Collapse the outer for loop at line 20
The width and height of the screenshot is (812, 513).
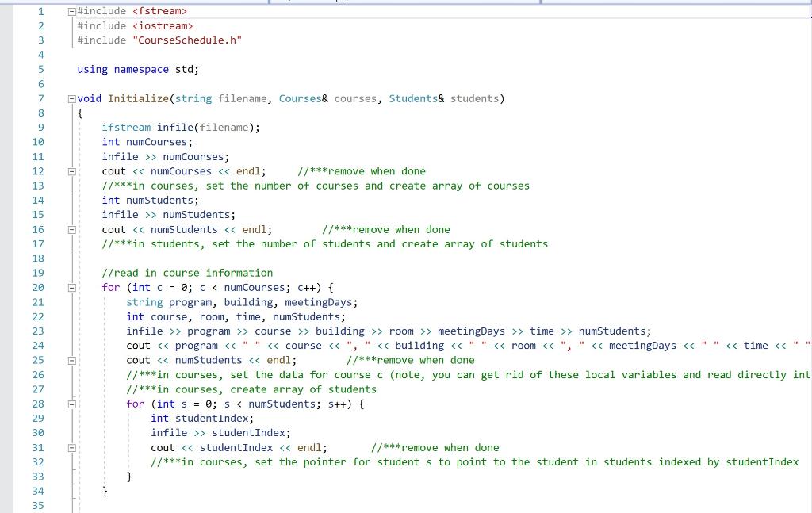click(x=71, y=287)
